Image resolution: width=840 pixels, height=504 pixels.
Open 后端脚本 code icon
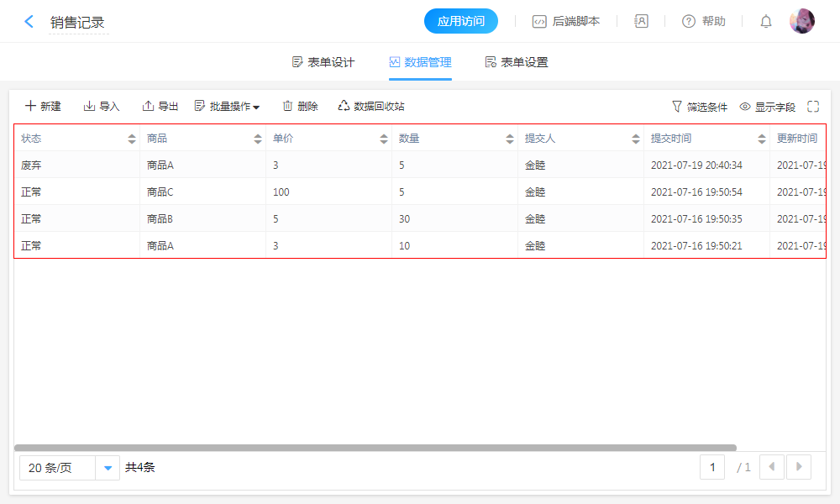click(x=539, y=22)
